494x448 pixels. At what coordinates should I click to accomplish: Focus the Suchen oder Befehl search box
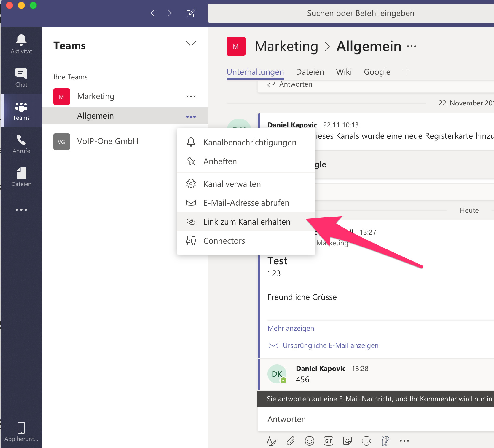point(351,13)
